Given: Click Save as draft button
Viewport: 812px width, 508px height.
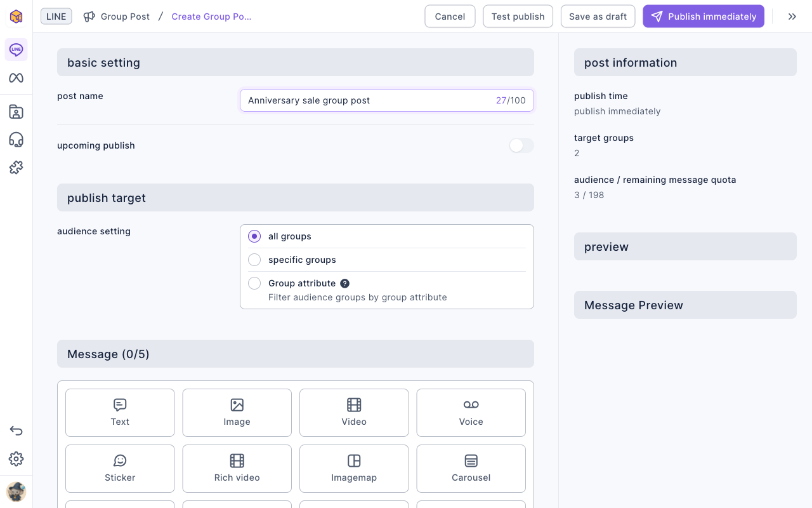Looking at the screenshot, I should tap(598, 17).
